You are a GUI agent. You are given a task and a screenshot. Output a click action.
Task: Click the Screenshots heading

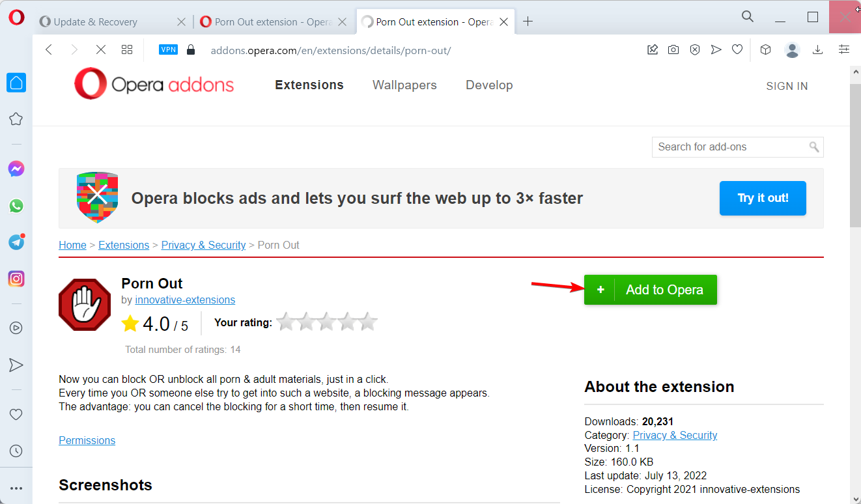point(106,485)
